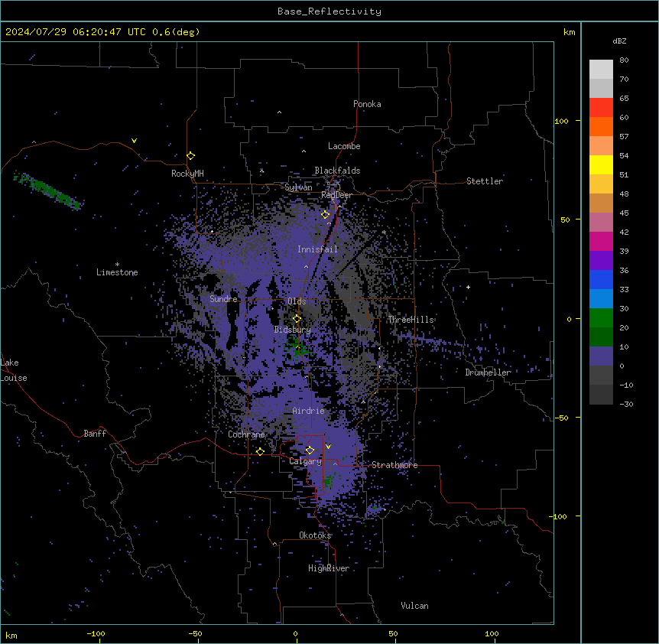Select the slate purple 0-10 dBZ swatch

(601, 356)
